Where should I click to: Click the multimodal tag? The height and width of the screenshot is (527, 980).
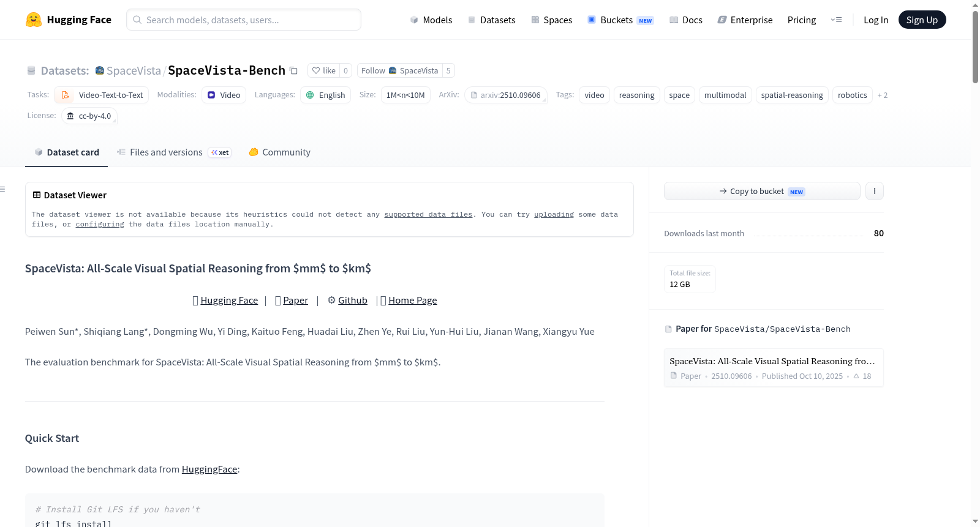(725, 95)
